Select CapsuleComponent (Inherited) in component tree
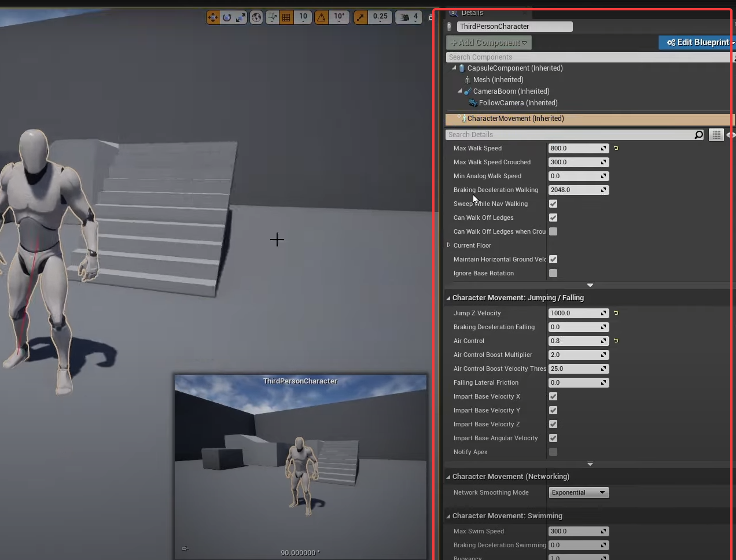 [515, 68]
